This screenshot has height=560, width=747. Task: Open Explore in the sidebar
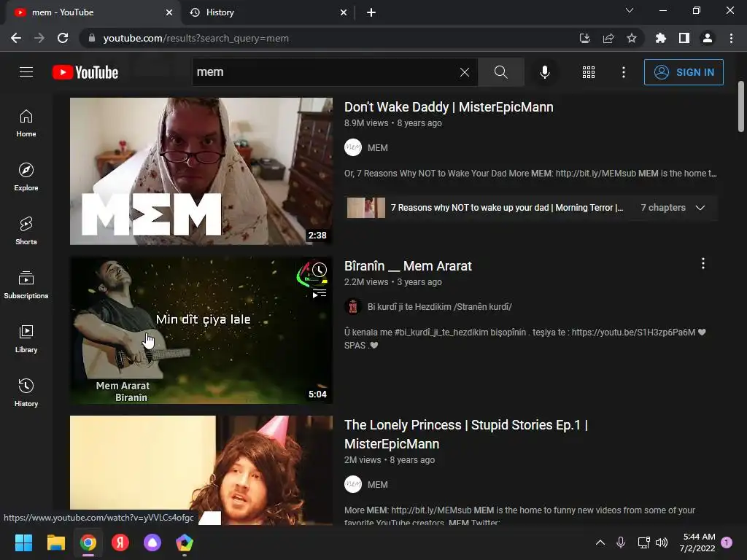tap(26, 177)
